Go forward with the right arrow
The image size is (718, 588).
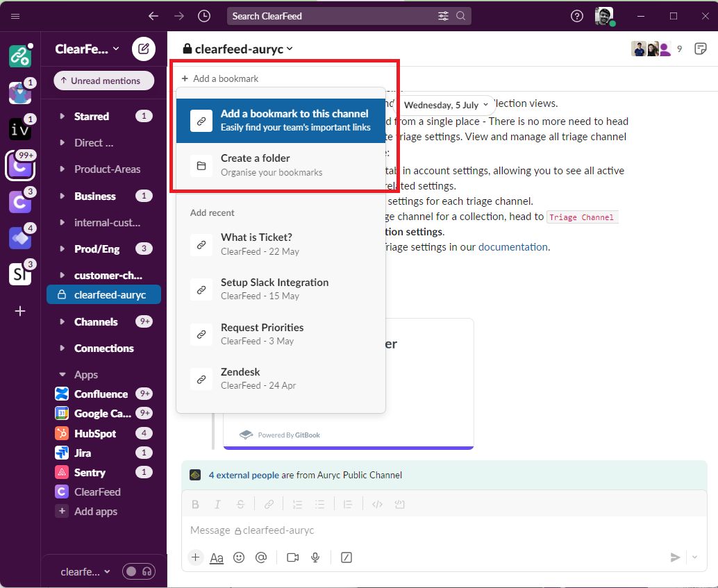[x=179, y=16]
